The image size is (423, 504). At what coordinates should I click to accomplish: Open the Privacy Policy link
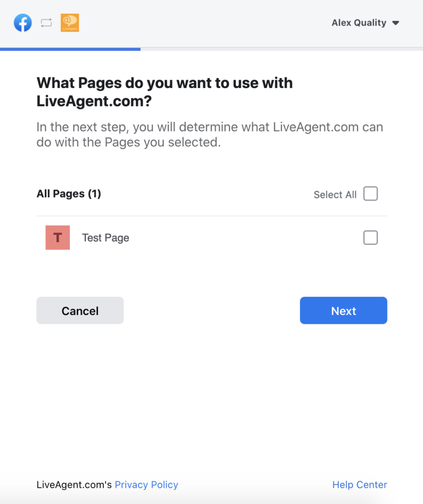pyautogui.click(x=146, y=485)
